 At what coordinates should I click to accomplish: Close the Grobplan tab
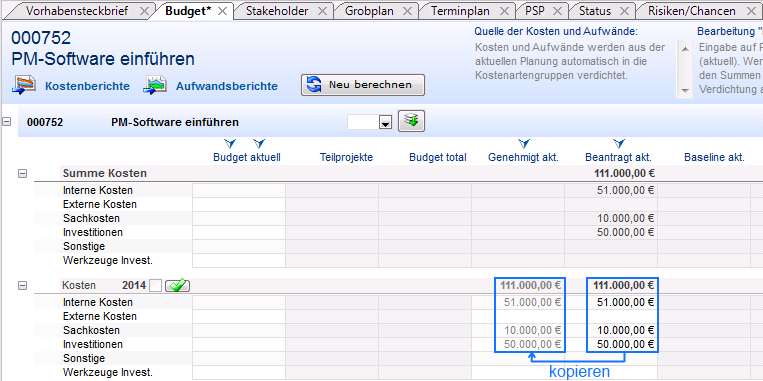[x=407, y=11]
